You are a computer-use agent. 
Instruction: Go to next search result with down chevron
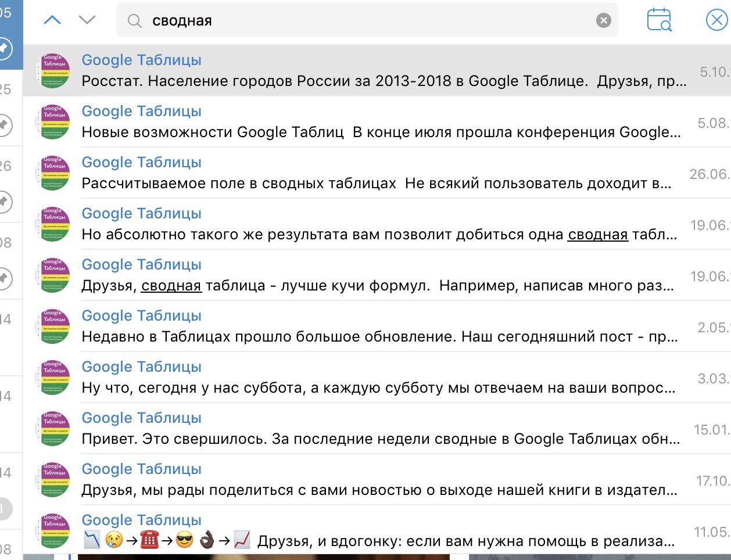pos(87,20)
